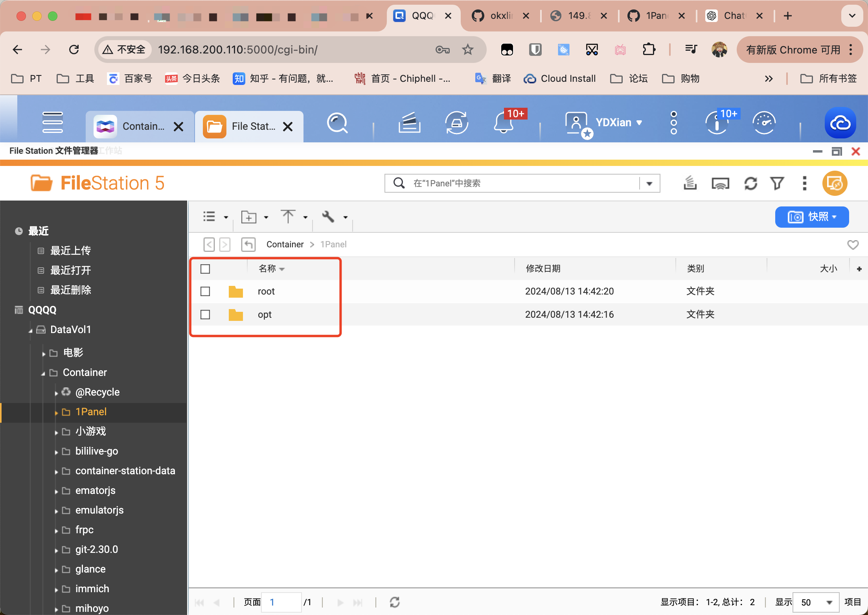Select bililive-go folder in sidebar
The height and width of the screenshot is (615, 868).
(97, 451)
